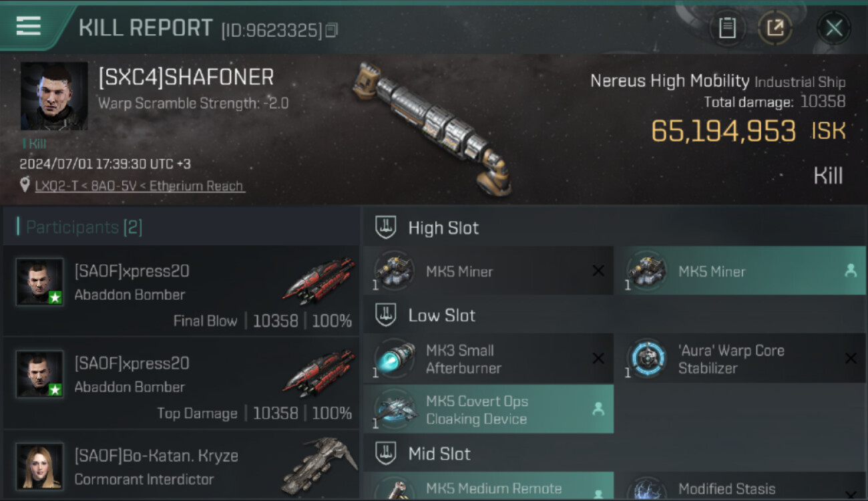This screenshot has height=501, width=868.
Task: Copy the kill report ID icon
Action: tap(332, 30)
